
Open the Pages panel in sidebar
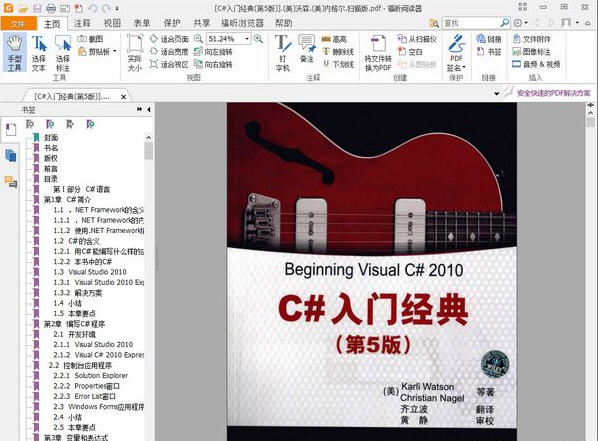11,156
